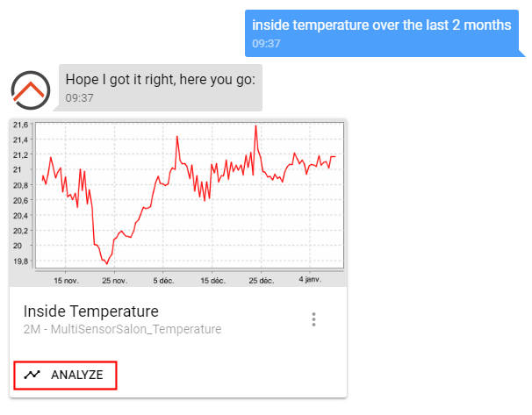Click the 'Hope I got it right' reply bubble
The width and height of the screenshot is (532, 415).
(x=160, y=87)
